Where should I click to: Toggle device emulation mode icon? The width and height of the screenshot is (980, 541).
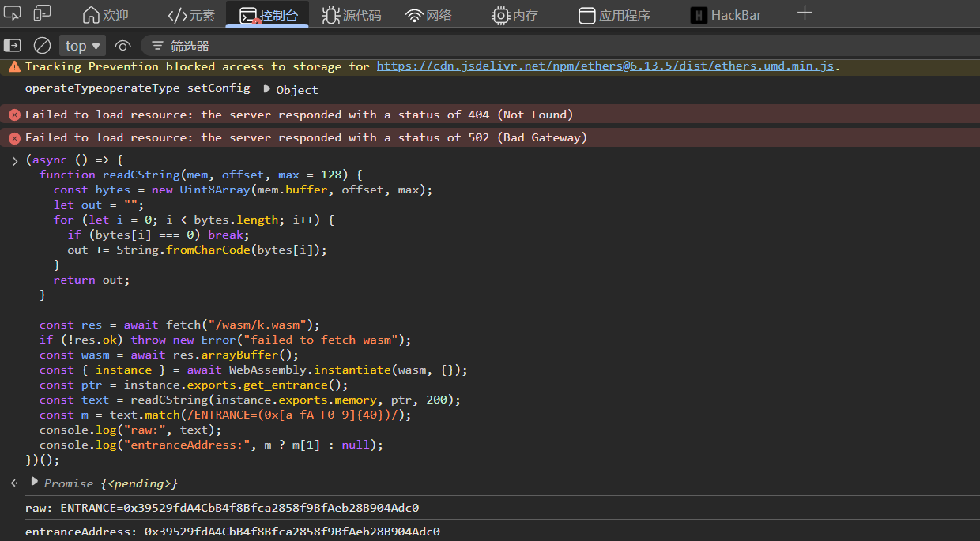[x=43, y=13]
